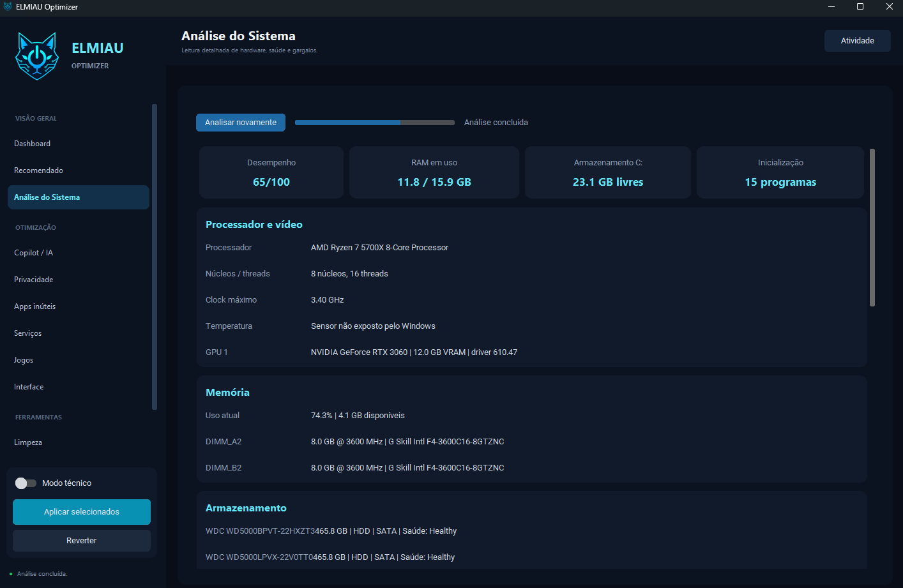Viewport: 903px width, 588px height.
Task: Click the GPU 1 label
Action: [216, 352]
